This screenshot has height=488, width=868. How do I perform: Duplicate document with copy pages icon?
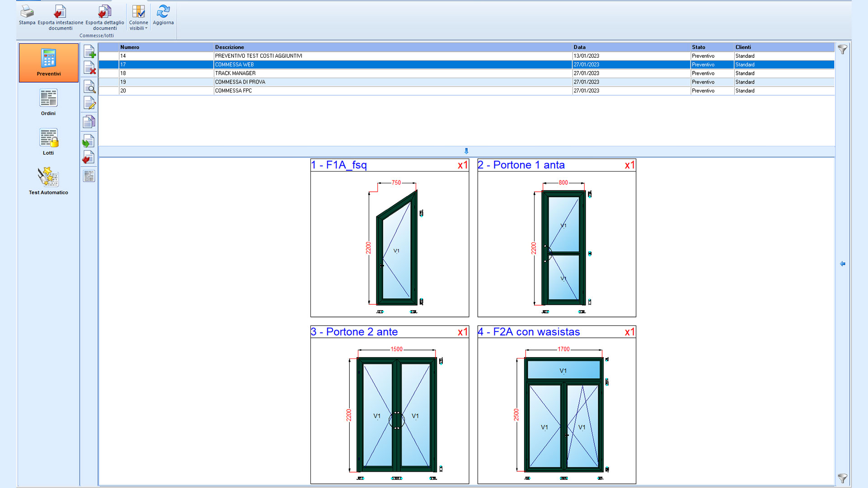[x=89, y=121]
